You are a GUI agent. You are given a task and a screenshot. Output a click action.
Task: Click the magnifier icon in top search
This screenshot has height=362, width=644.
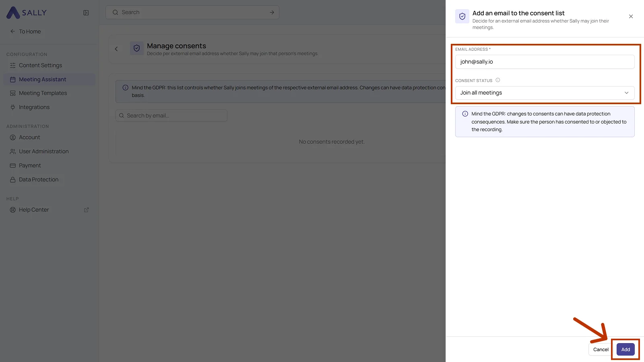click(115, 12)
